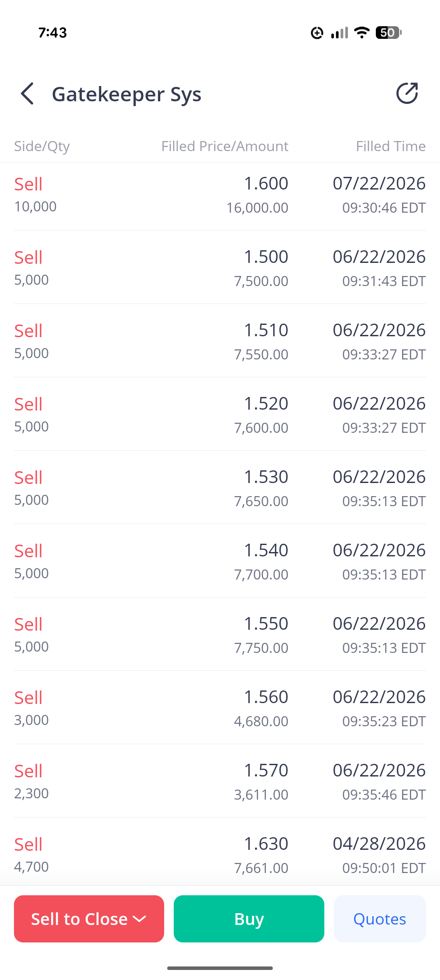Select the sell fill at 1.500
This screenshot has height=980, width=440.
(220, 267)
